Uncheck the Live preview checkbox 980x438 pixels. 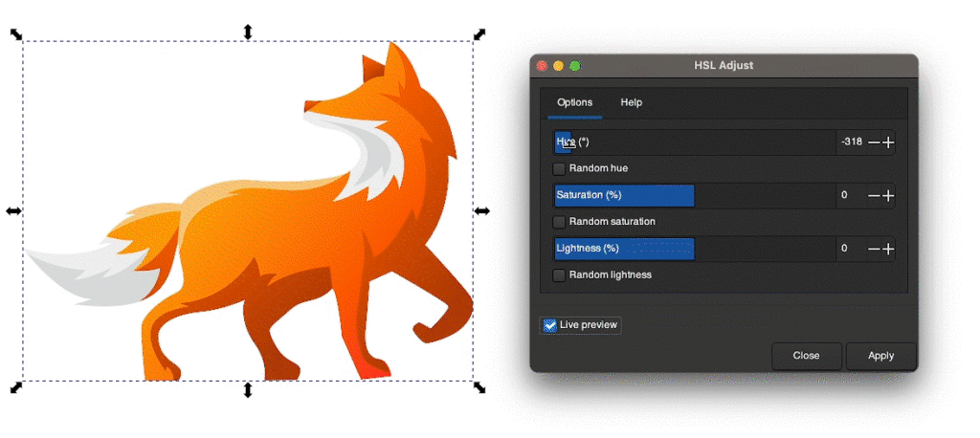[x=549, y=325]
